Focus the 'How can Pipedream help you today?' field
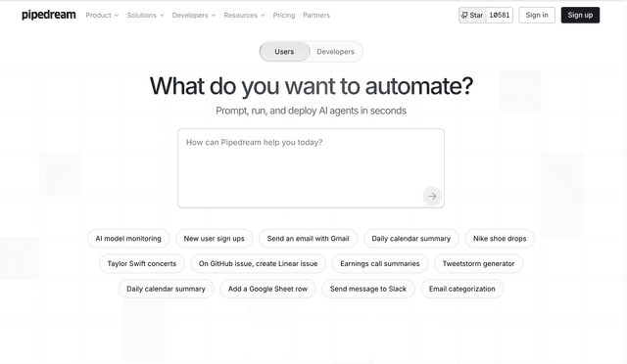This screenshot has height=364, width=627. pyautogui.click(x=311, y=168)
